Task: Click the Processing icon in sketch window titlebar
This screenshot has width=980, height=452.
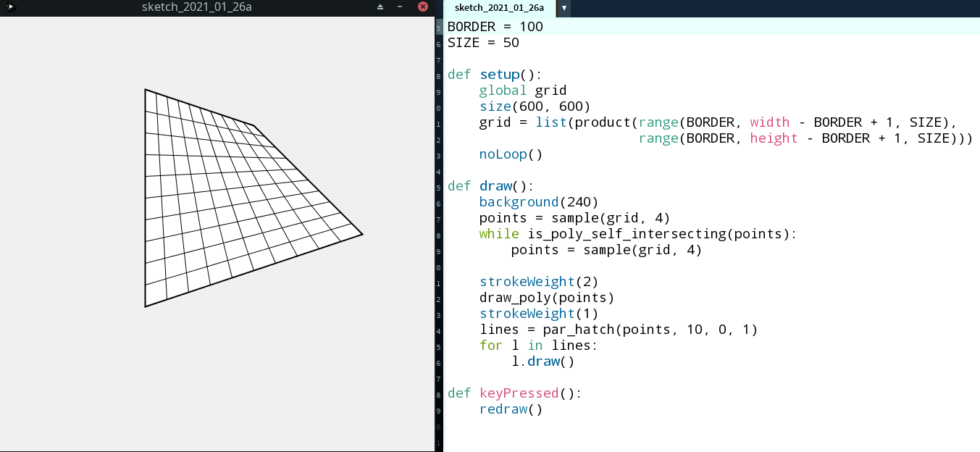Action: point(10,7)
